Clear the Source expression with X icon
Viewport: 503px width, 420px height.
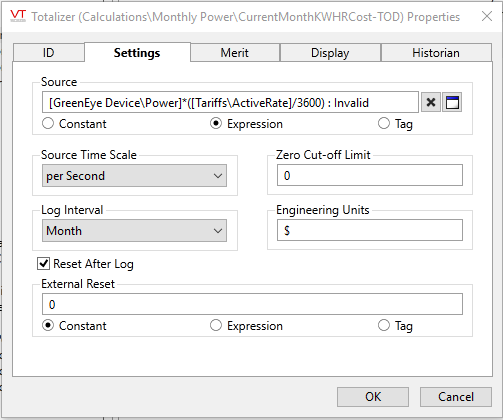[431, 102]
